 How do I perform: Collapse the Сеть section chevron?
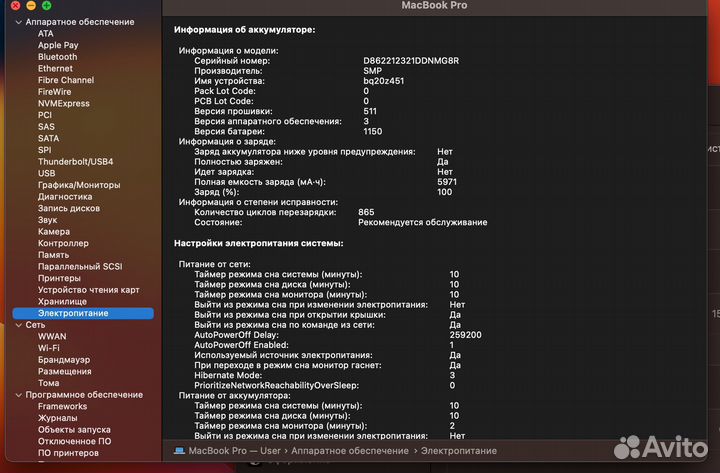coord(18,325)
